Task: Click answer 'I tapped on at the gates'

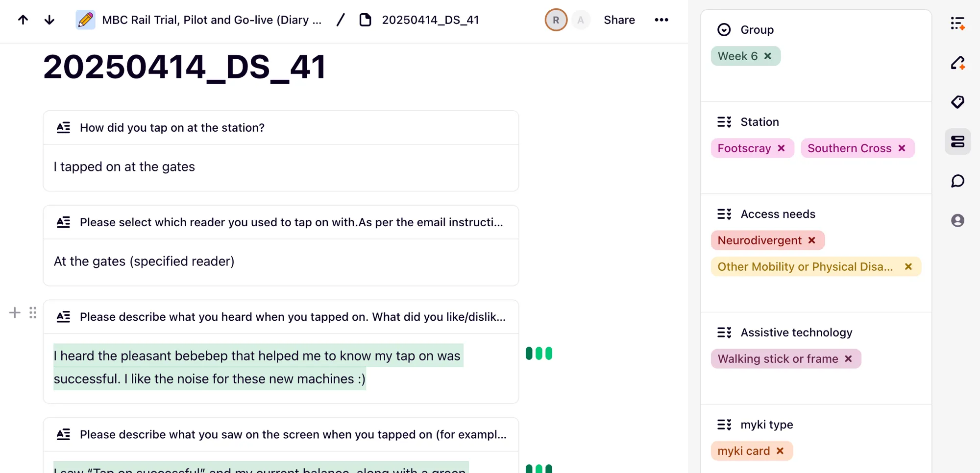Action: [124, 167]
